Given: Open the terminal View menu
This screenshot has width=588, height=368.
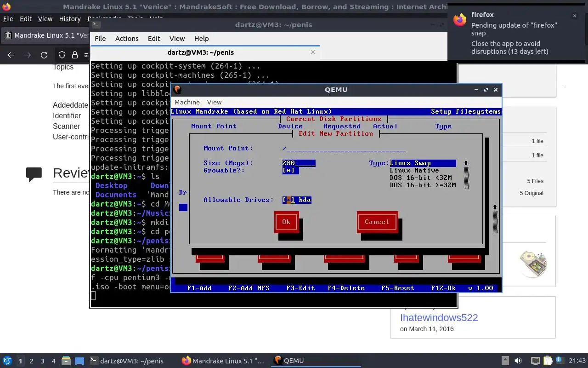Looking at the screenshot, I should point(177,39).
